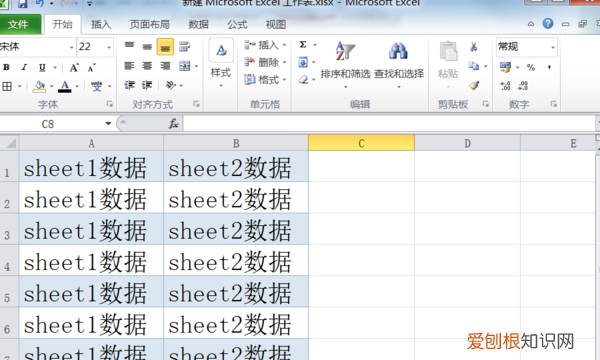Increase decimal places
This screenshot has height=360, width=600.
pyautogui.click(x=505, y=86)
